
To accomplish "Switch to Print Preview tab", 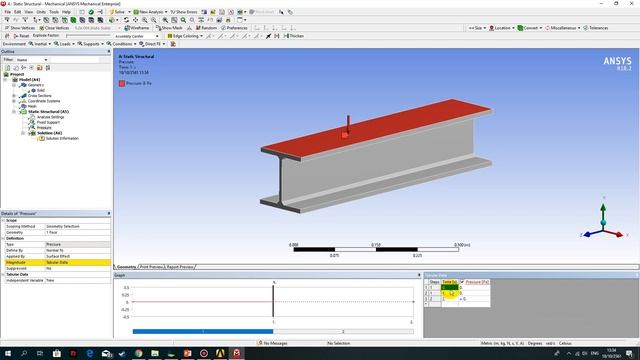I will point(151,267).
